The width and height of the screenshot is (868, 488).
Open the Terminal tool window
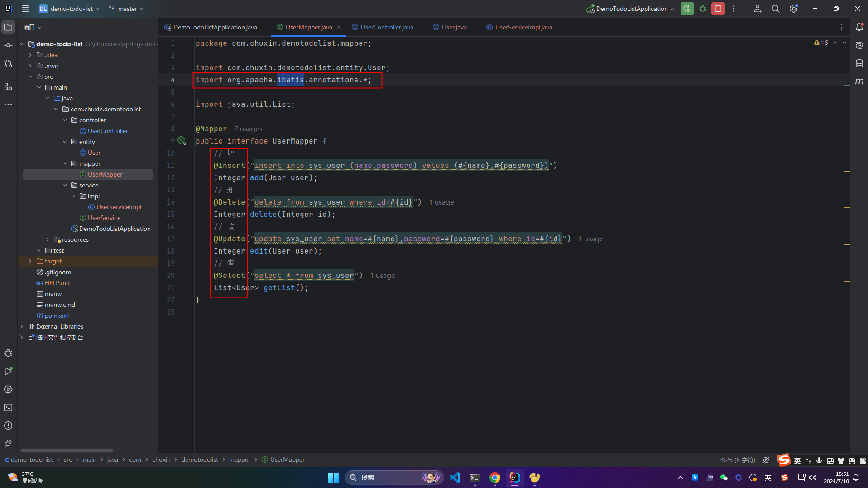(8, 407)
